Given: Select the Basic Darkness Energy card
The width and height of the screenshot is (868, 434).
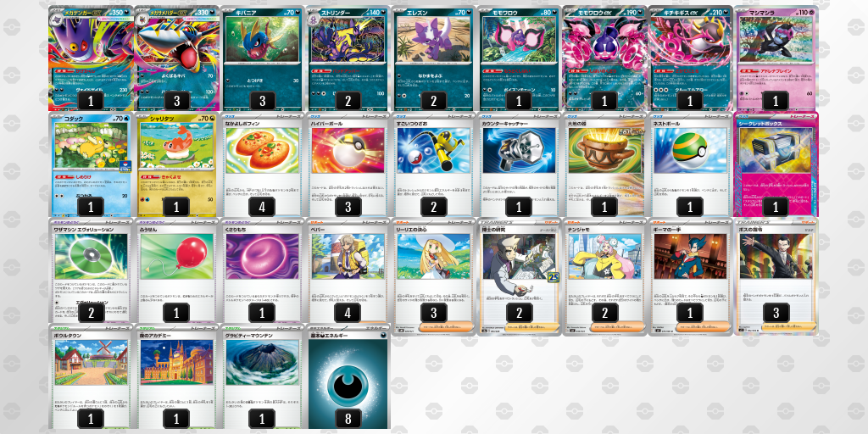Looking at the screenshot, I should coord(348,377).
